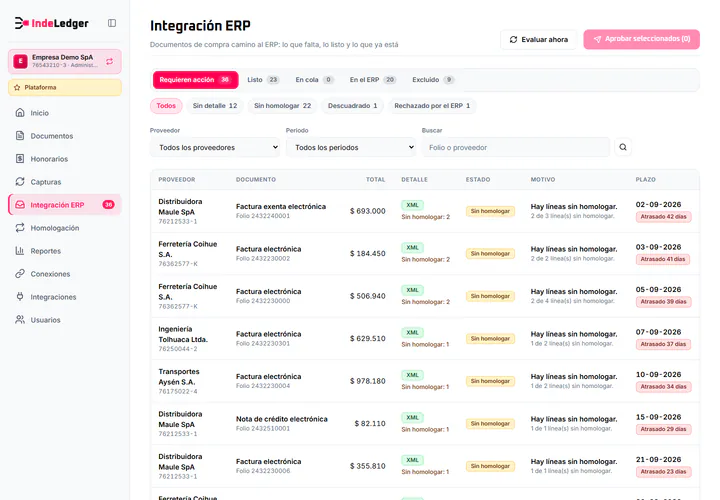Click date 15-09-2026
720x500 pixels.
coord(658,417)
